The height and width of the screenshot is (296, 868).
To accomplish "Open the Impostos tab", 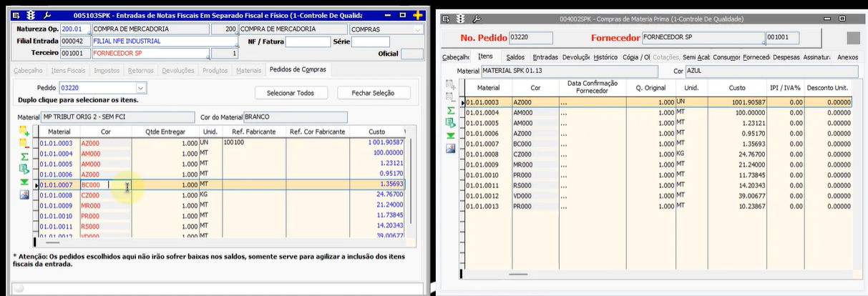I will pyautogui.click(x=107, y=69).
